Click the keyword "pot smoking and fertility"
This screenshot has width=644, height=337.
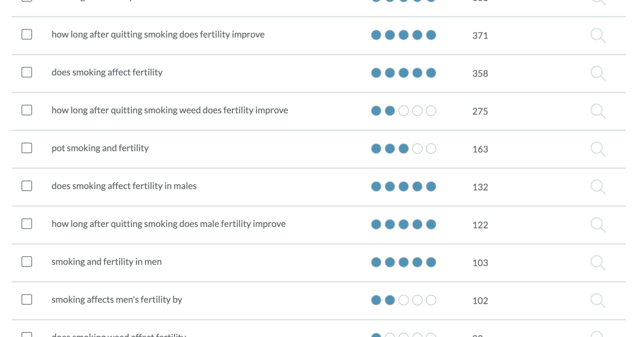coord(100,148)
